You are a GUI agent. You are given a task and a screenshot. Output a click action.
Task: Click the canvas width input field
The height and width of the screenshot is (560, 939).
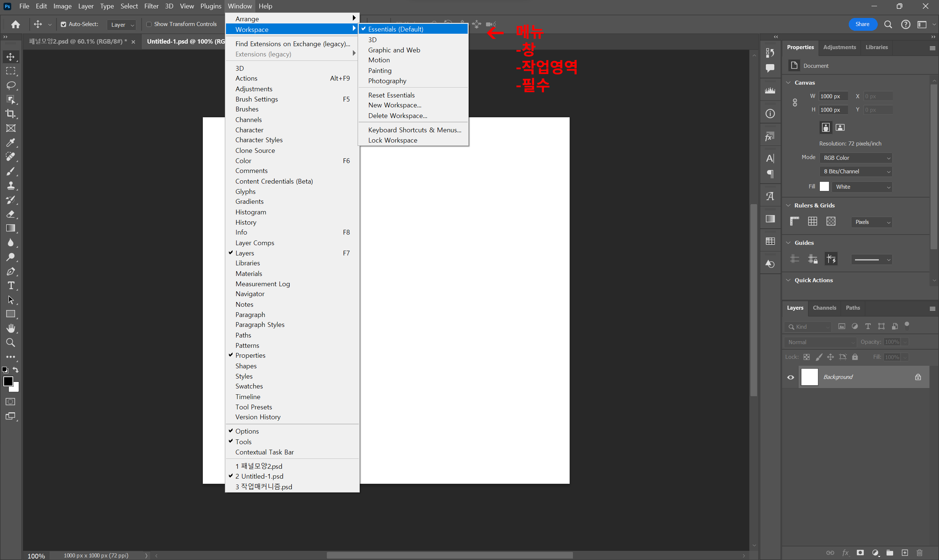(x=833, y=96)
